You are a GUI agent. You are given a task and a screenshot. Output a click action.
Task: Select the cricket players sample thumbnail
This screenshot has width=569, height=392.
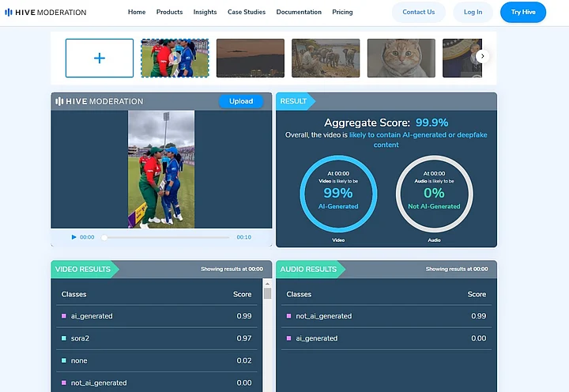tap(175, 58)
